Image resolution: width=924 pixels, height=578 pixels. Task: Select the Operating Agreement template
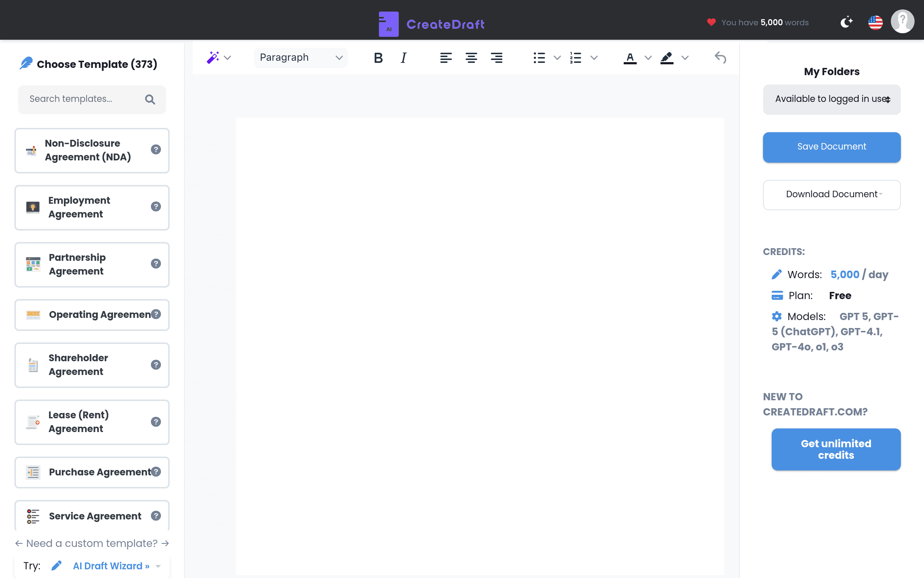[x=92, y=315]
